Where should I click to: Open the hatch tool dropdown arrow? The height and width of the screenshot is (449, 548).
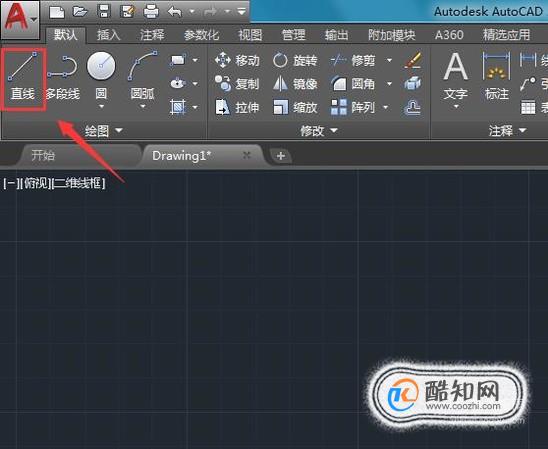(x=195, y=107)
